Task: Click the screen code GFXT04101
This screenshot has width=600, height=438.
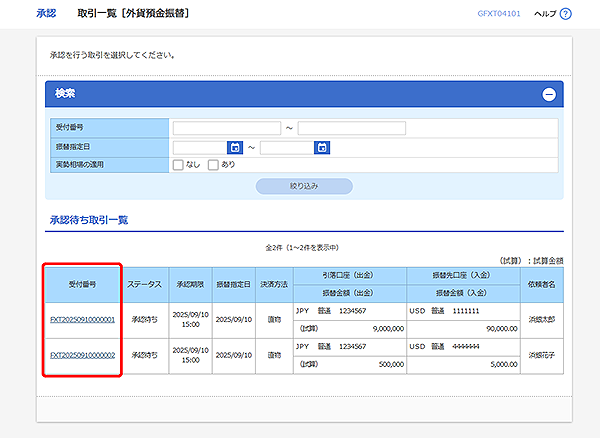Action: pos(499,14)
